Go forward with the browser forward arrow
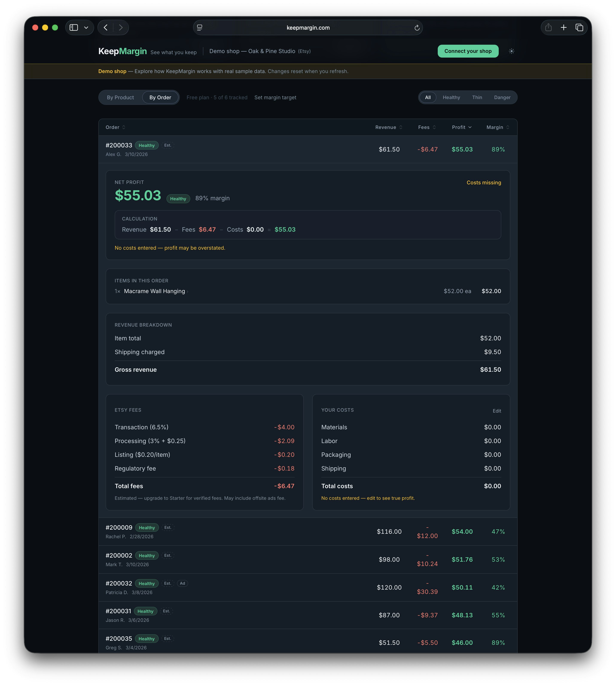 (121, 28)
